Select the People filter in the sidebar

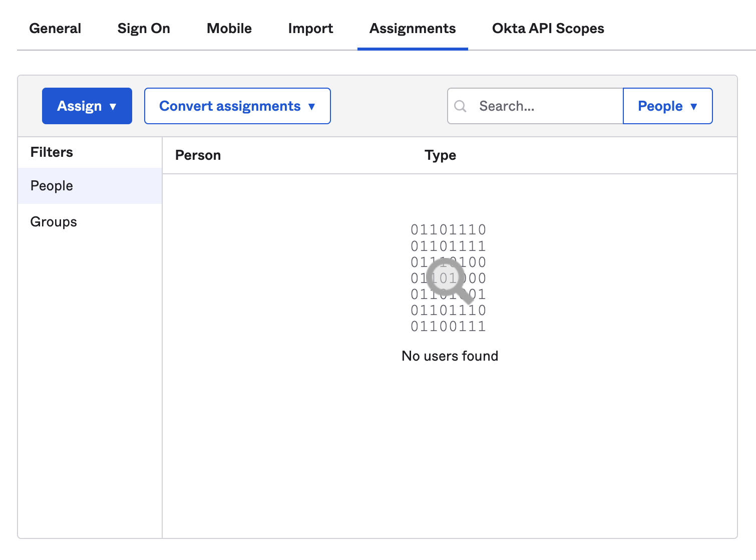click(x=51, y=186)
